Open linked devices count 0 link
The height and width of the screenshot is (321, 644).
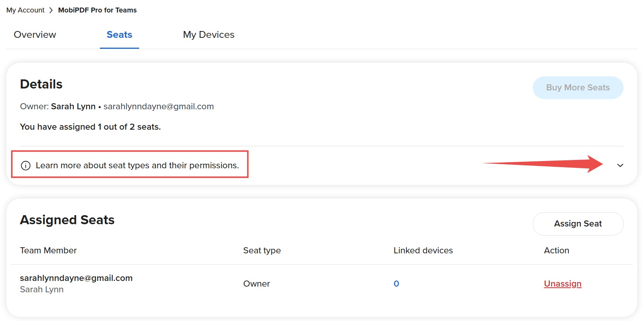pyautogui.click(x=396, y=284)
